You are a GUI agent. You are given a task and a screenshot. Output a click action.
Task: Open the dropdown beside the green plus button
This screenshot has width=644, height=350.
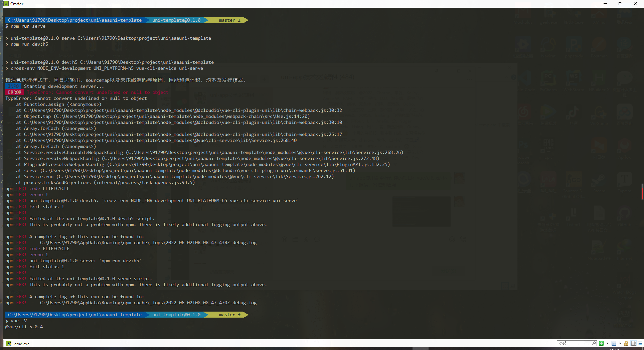607,343
